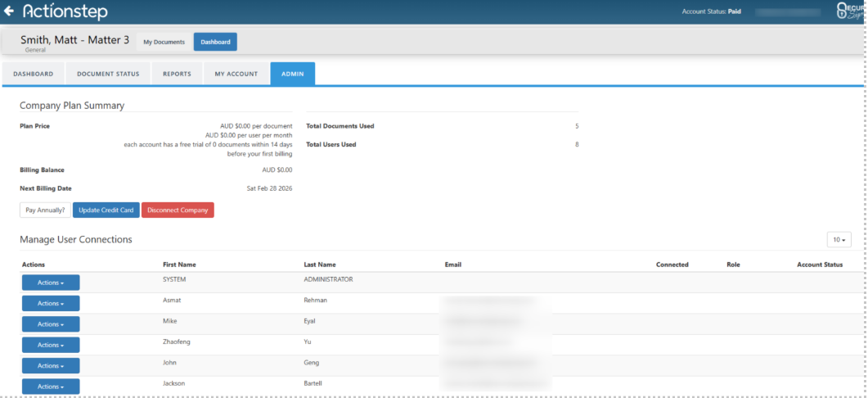This screenshot has height=398, width=868.
Task: Click the back arrow beside Actionstep logo
Action: coord(9,11)
